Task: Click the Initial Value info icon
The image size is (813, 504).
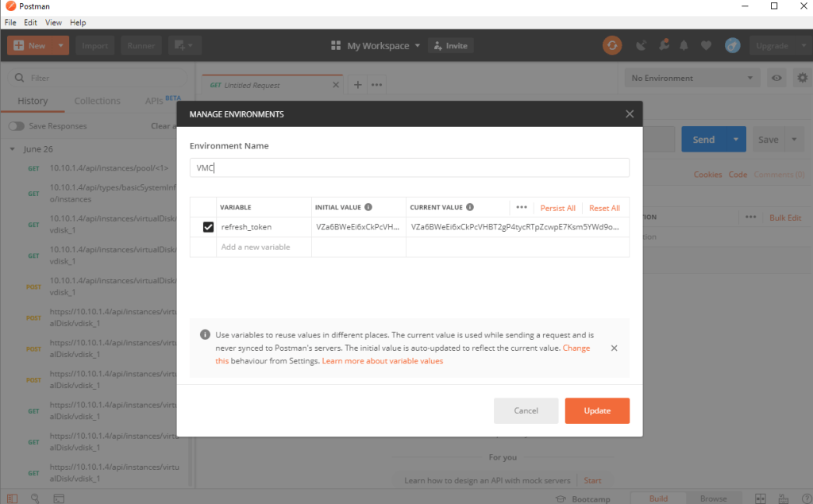Action: pos(369,207)
